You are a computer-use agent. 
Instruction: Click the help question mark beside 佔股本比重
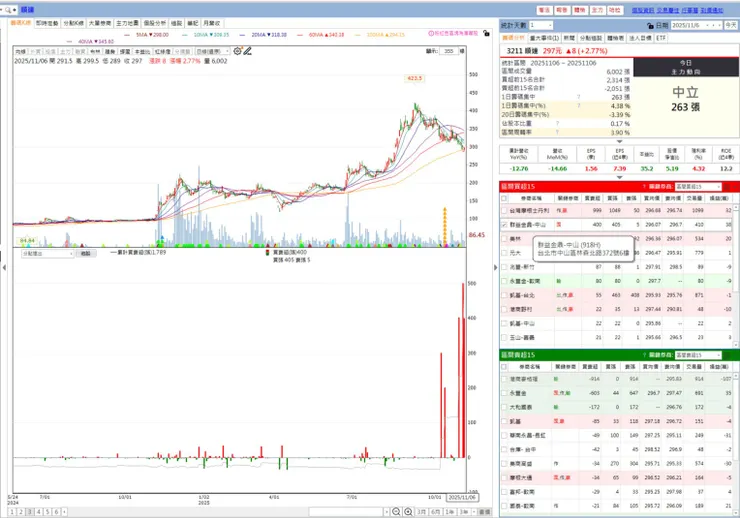557,124
